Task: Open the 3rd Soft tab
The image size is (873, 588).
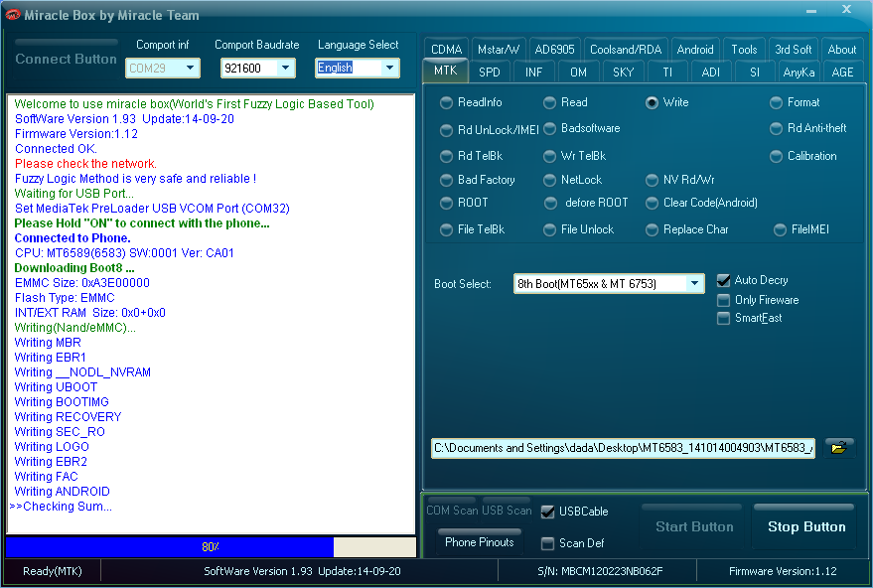Action: tap(794, 50)
